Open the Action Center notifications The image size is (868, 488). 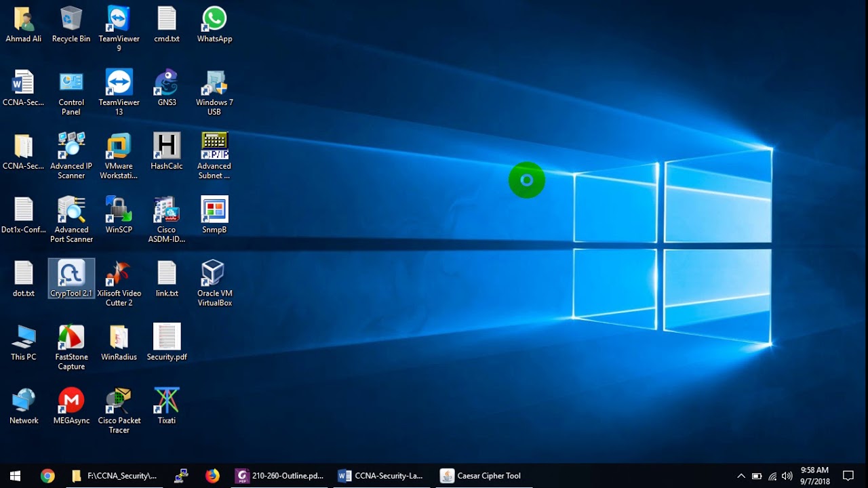848,476
